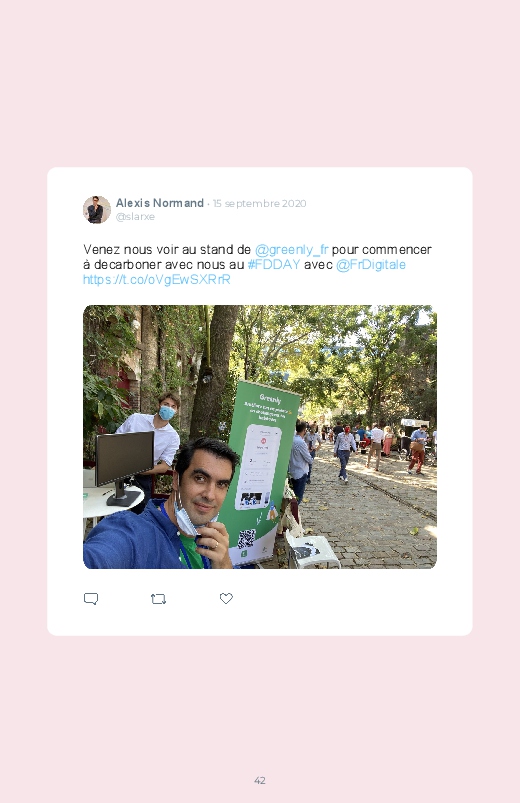This screenshot has height=803, width=520.
Task: Click the page number 42
Action: click(260, 780)
